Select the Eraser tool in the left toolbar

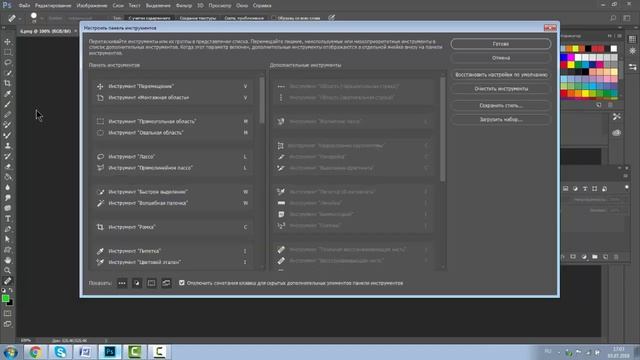point(8,167)
